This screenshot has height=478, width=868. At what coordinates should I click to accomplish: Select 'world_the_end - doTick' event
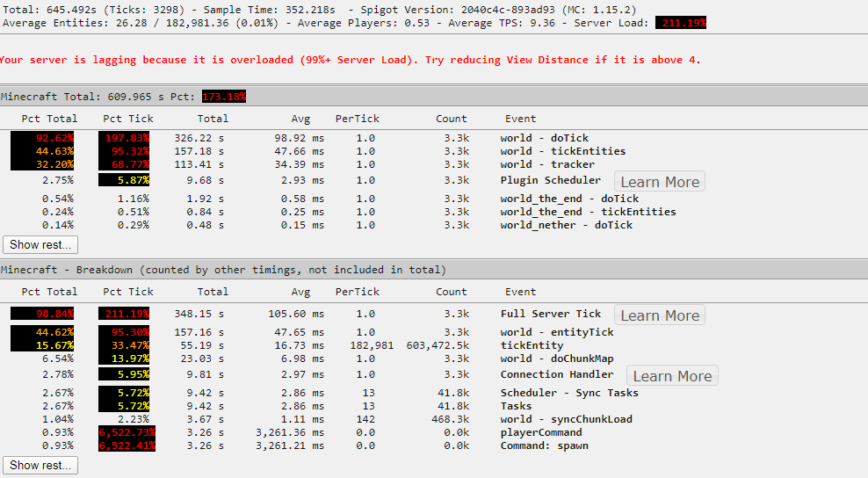click(x=569, y=199)
